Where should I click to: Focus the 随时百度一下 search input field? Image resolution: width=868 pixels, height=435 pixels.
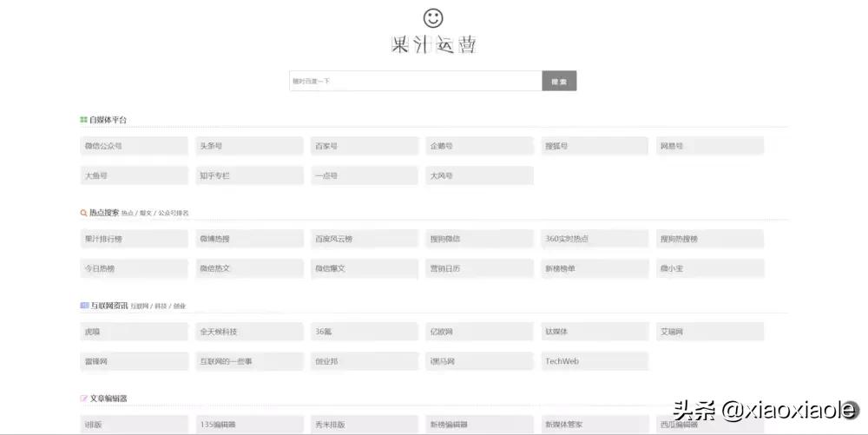click(415, 81)
